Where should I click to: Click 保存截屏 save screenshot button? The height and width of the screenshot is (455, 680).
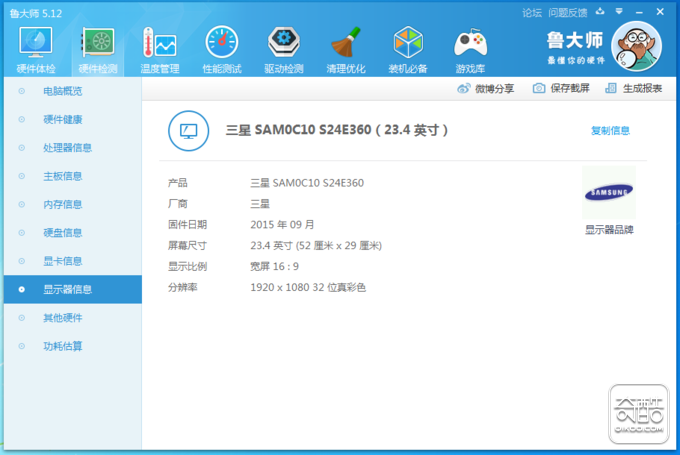pyautogui.click(x=561, y=88)
